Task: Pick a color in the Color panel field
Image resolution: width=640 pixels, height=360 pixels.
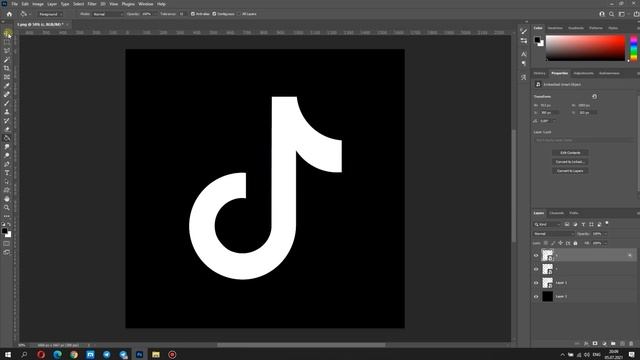Action: 585,48
